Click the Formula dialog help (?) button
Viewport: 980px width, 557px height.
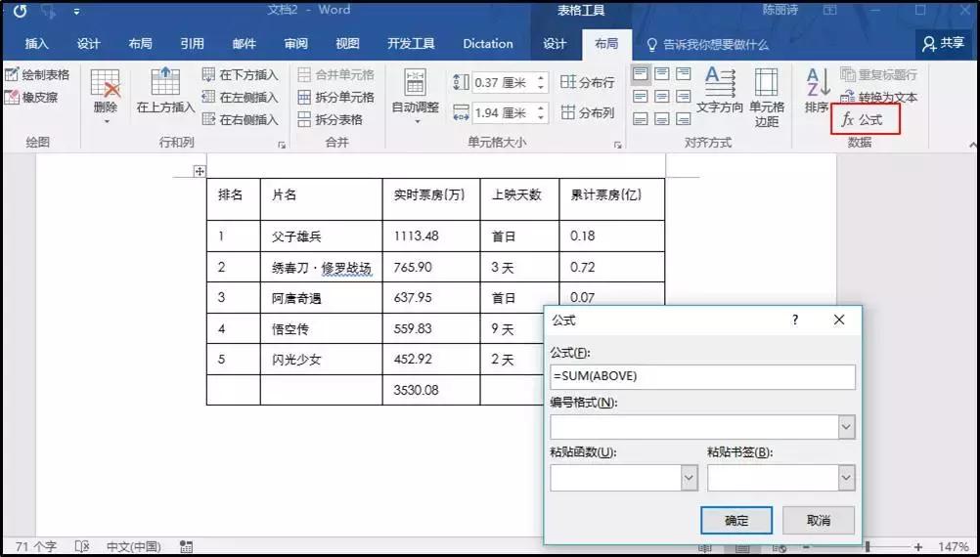point(795,320)
